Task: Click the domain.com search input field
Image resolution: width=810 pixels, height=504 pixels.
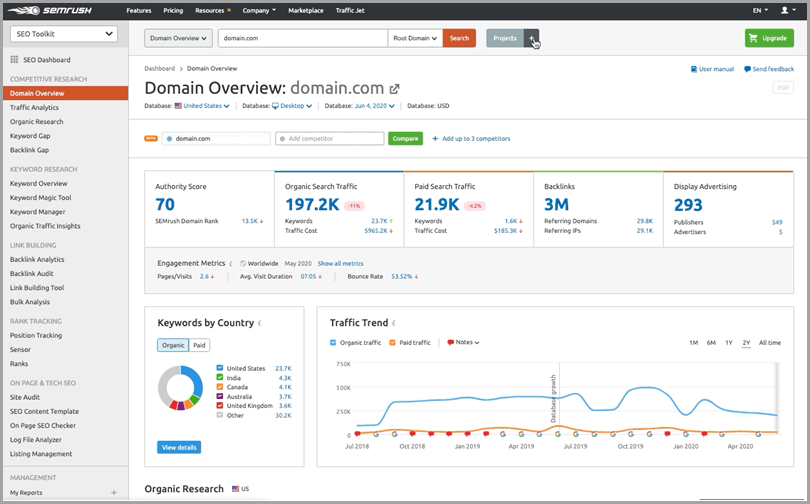Action: (303, 38)
